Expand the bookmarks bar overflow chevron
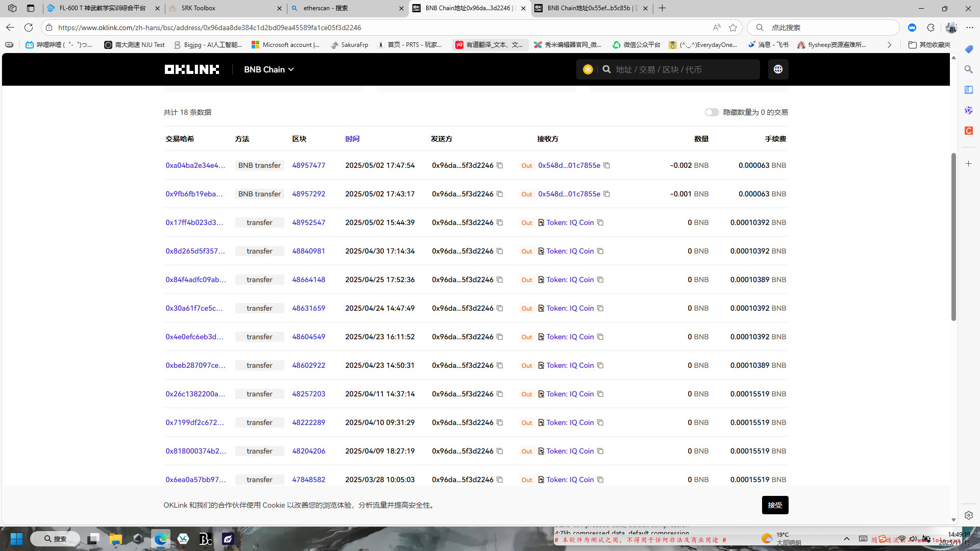980x551 pixels. pos(889,45)
